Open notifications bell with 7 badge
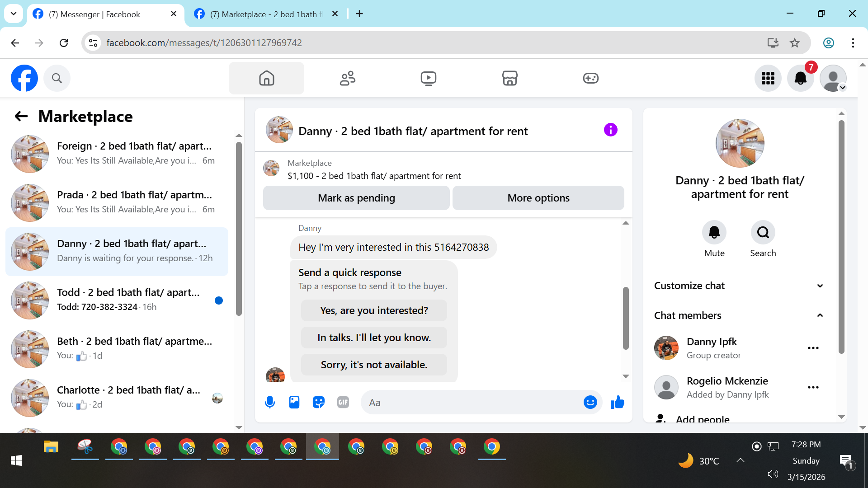The width and height of the screenshot is (868, 488). 801,78
